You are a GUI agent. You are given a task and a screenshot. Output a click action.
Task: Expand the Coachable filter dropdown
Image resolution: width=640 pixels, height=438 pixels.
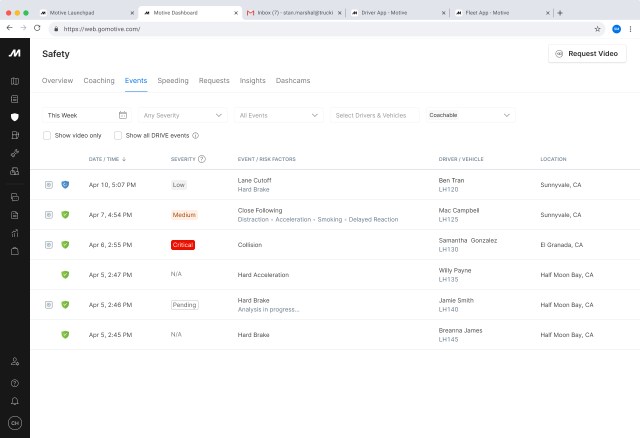pos(470,115)
